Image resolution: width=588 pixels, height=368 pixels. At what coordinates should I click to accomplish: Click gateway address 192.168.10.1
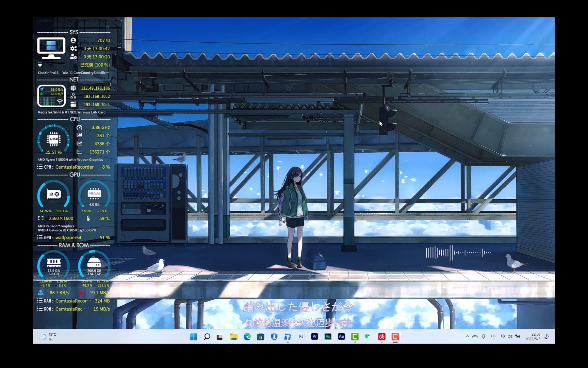click(97, 105)
